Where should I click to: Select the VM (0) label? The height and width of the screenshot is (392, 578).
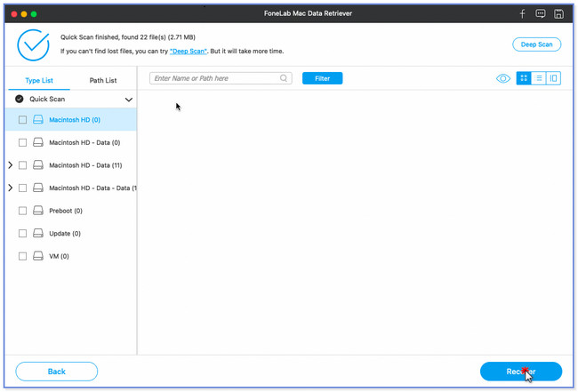point(59,256)
